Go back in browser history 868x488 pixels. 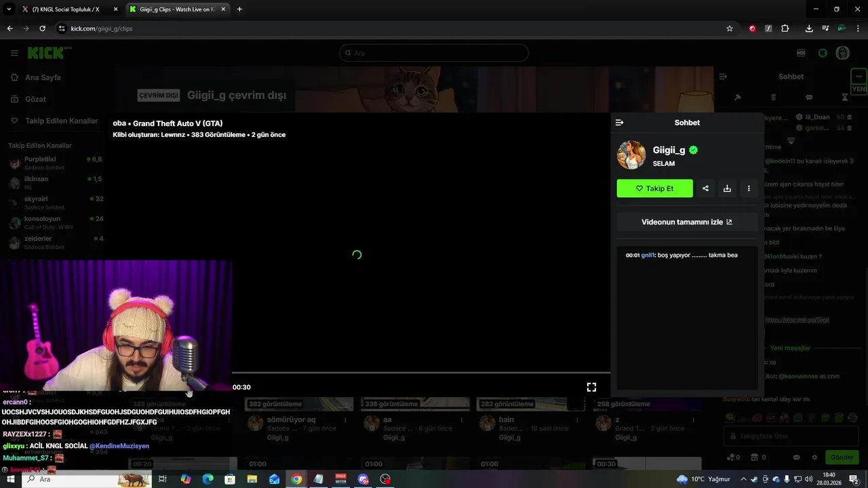tap(9, 28)
